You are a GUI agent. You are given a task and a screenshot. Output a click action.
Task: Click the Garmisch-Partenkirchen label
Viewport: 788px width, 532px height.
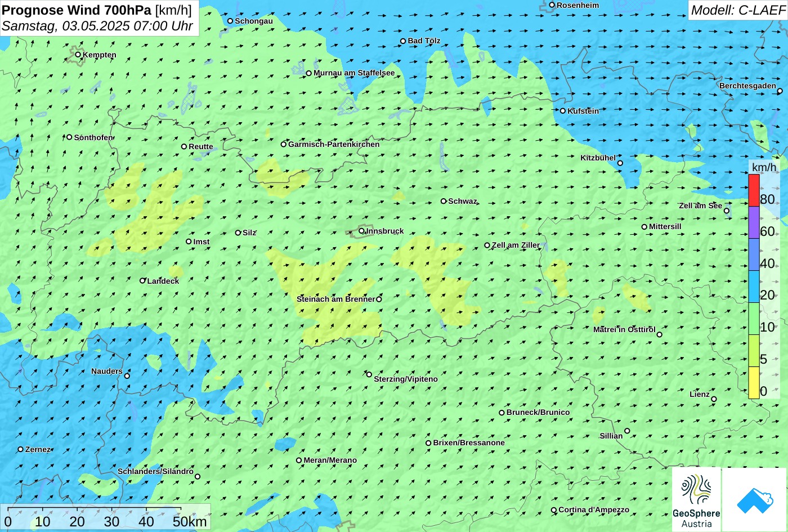click(334, 144)
